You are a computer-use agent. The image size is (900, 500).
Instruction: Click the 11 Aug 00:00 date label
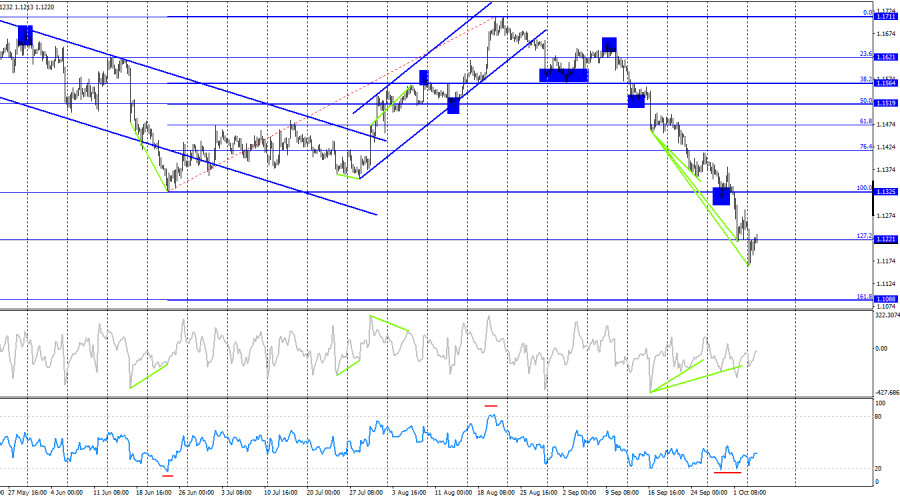coord(452,493)
